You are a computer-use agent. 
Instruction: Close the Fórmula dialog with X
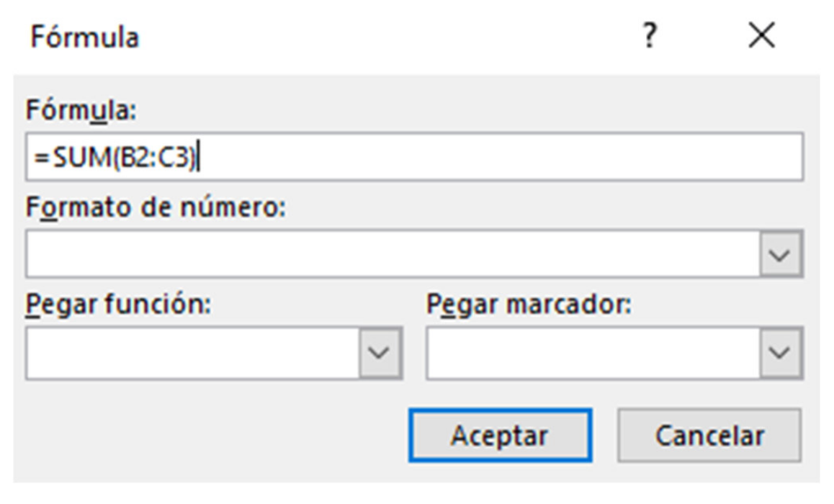click(x=761, y=36)
